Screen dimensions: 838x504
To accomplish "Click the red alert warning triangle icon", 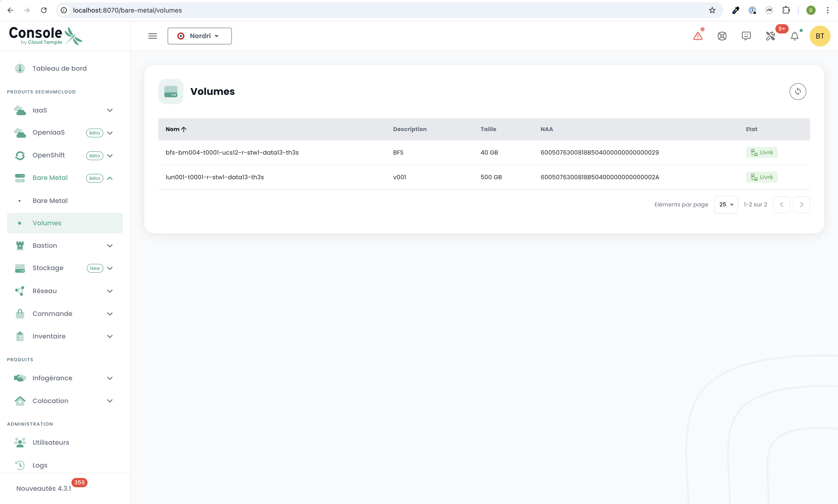I will (x=698, y=36).
